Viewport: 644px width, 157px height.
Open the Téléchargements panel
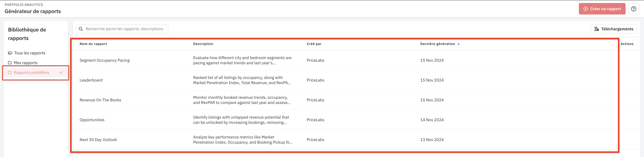click(x=614, y=29)
